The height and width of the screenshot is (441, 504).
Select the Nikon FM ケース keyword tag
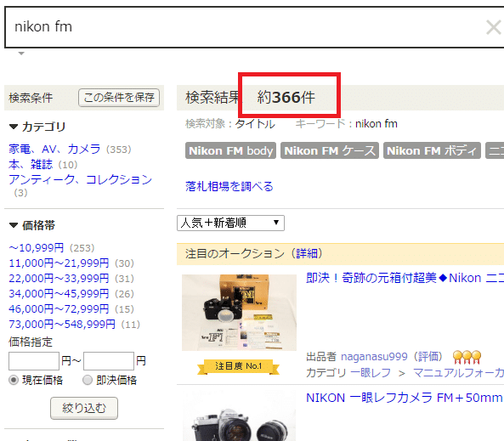pos(330,150)
